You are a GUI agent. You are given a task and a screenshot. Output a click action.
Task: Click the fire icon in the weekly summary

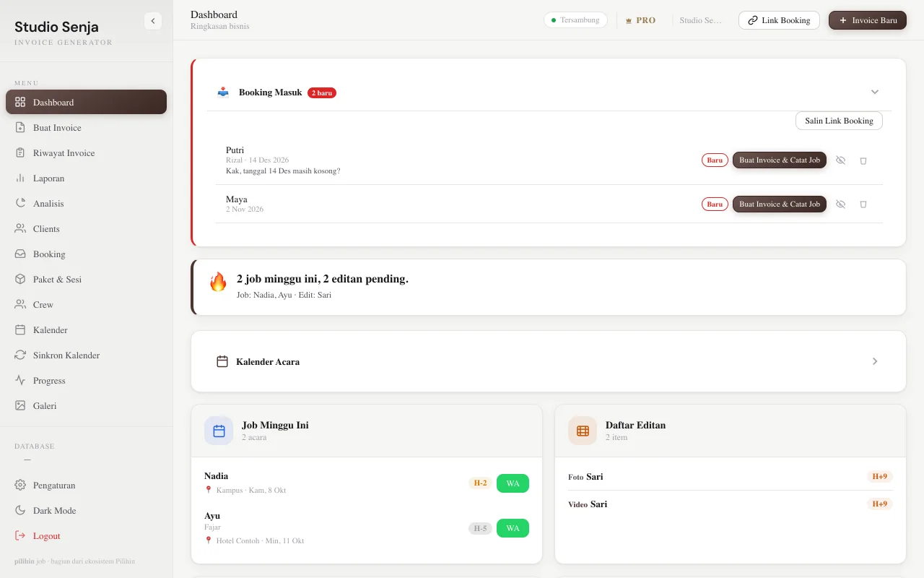point(218,282)
